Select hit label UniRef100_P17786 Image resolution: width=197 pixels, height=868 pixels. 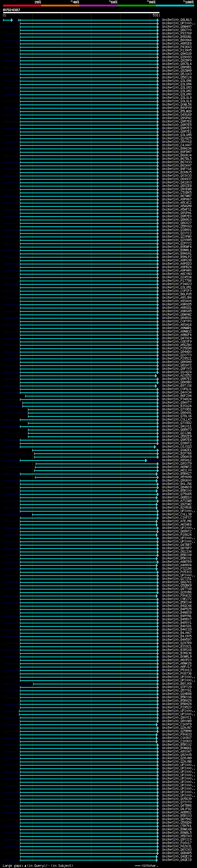point(177,281)
